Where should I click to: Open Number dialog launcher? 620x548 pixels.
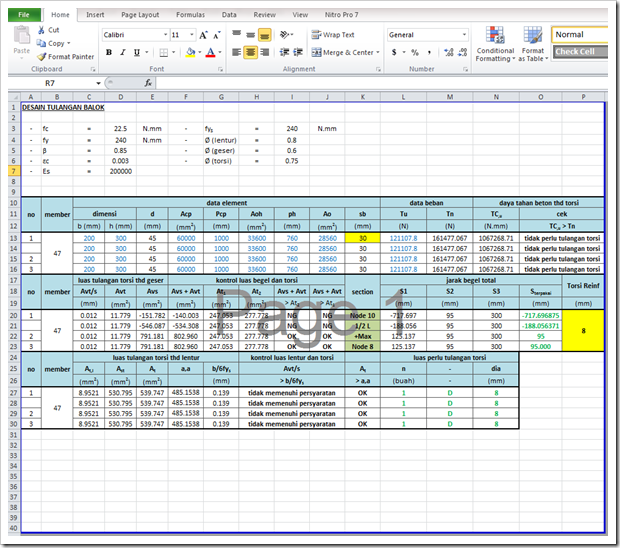click(465, 69)
